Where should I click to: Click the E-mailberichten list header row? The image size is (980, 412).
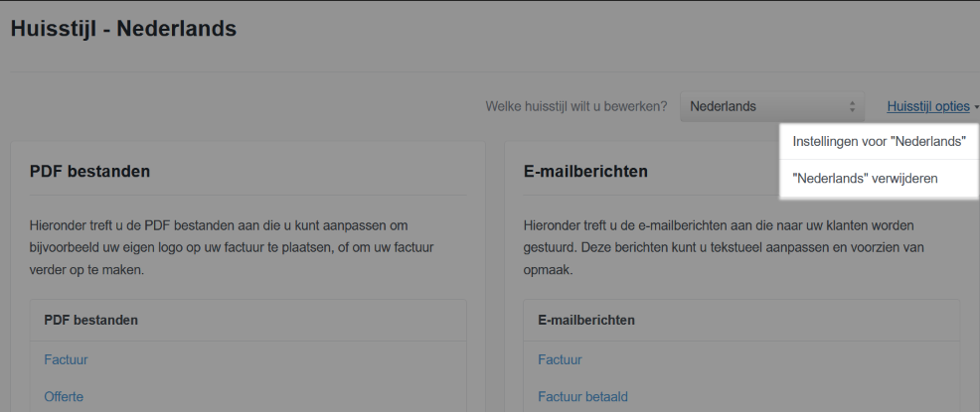pyautogui.click(x=740, y=320)
